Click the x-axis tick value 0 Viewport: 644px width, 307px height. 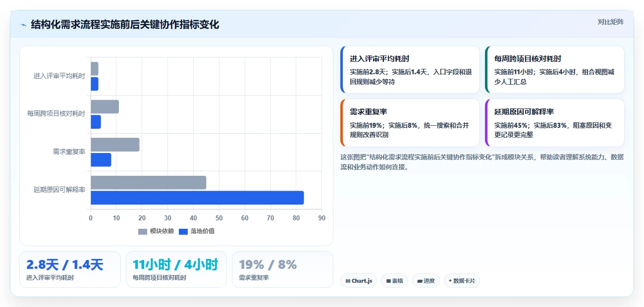(91, 218)
